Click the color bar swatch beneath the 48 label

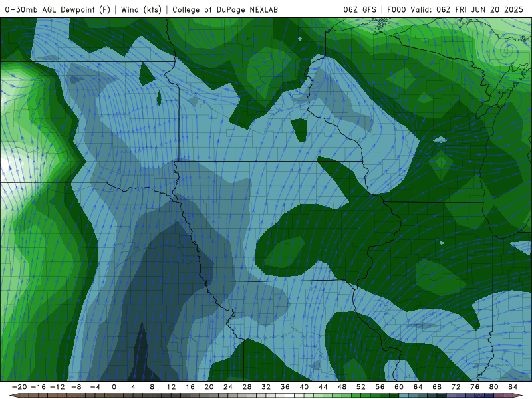coord(346,396)
